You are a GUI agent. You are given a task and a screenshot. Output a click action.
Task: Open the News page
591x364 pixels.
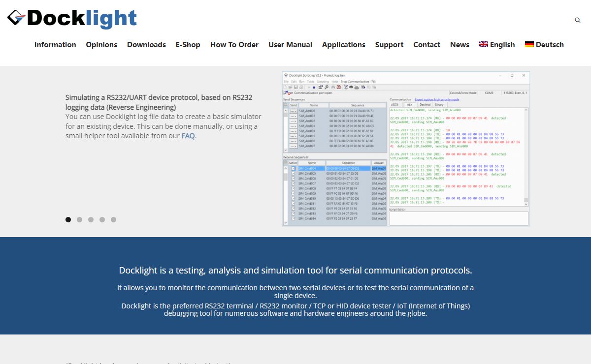460,45
